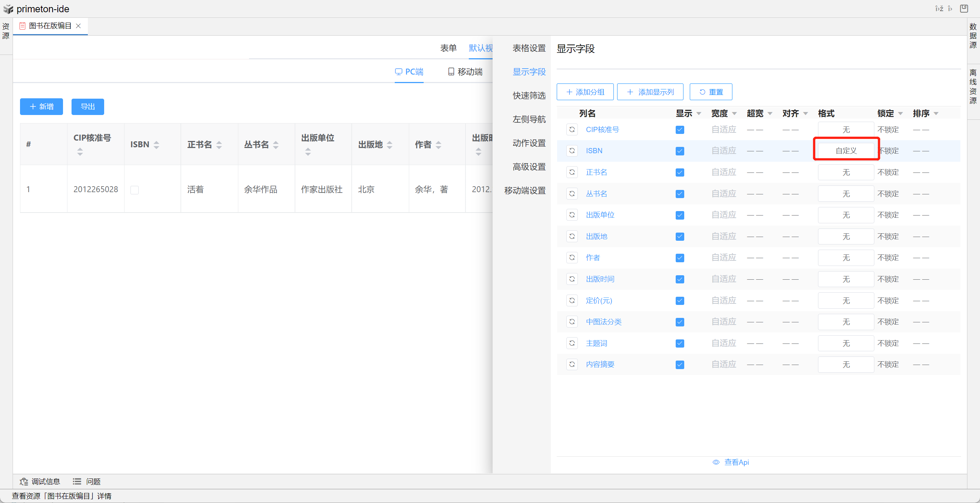Close the 图书在版编目 tab
Viewport: 980px width, 503px height.
point(78,26)
